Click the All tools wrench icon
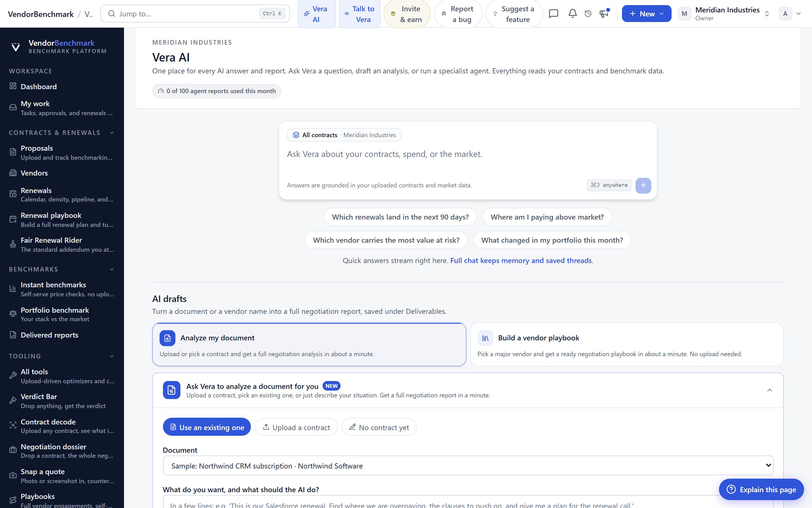Screen dimensions: 812x508 [13, 376]
